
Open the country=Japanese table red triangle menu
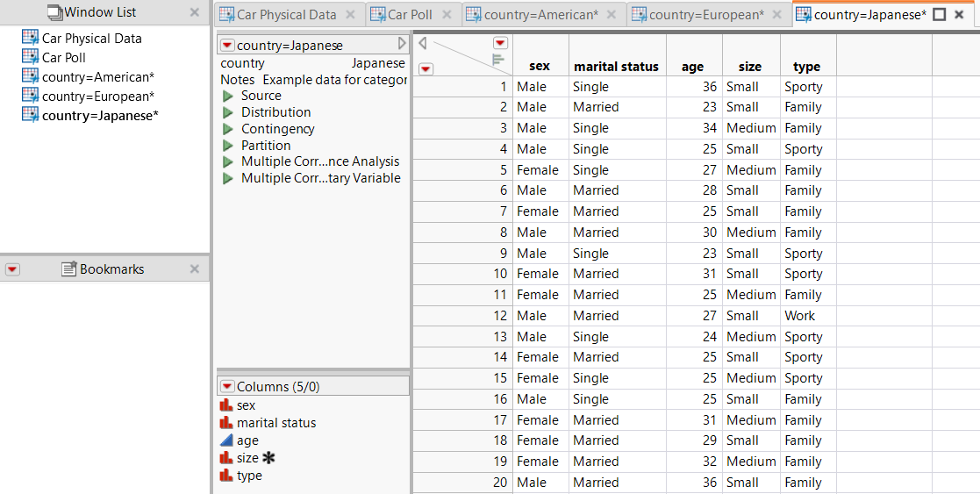227,45
